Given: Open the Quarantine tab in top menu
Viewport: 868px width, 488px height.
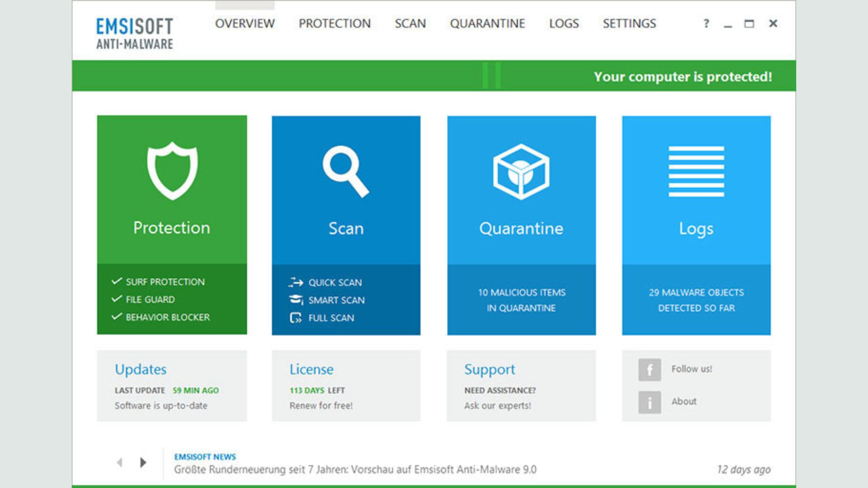Looking at the screenshot, I should click(487, 23).
